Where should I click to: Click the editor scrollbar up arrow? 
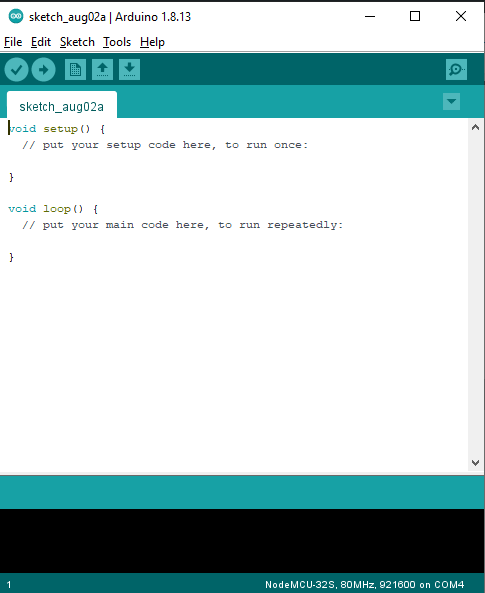(x=476, y=127)
